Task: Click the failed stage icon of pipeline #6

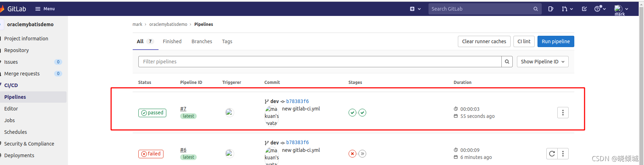Action: pyautogui.click(x=352, y=154)
